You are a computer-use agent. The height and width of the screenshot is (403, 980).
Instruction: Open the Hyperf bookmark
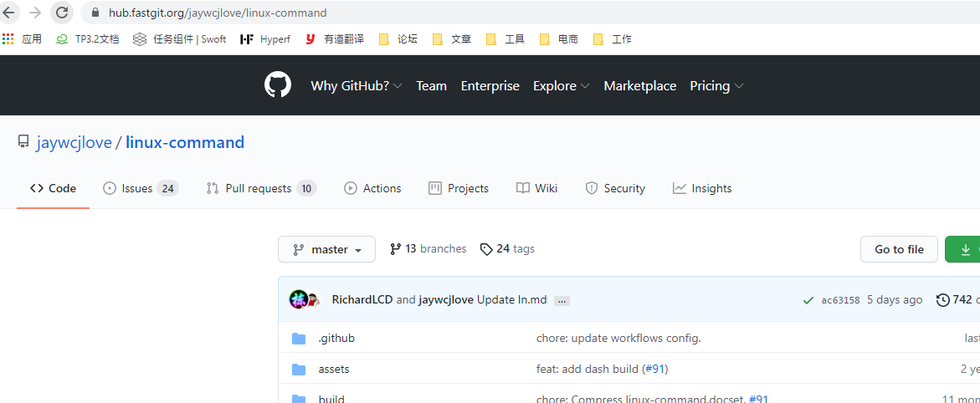[x=265, y=38]
